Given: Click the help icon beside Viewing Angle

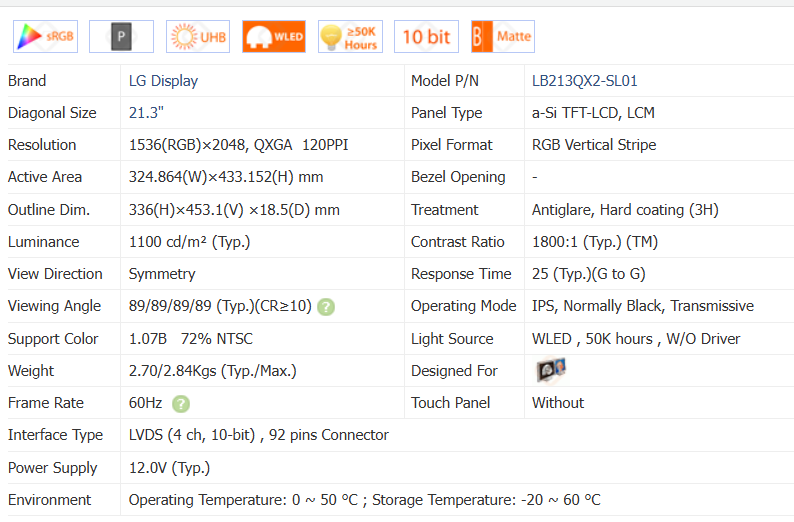Looking at the screenshot, I should click(326, 307).
